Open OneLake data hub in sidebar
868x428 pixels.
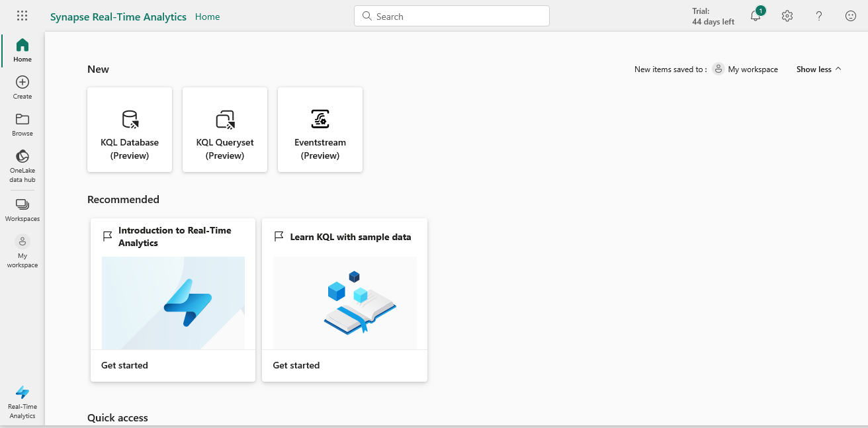tap(22, 166)
